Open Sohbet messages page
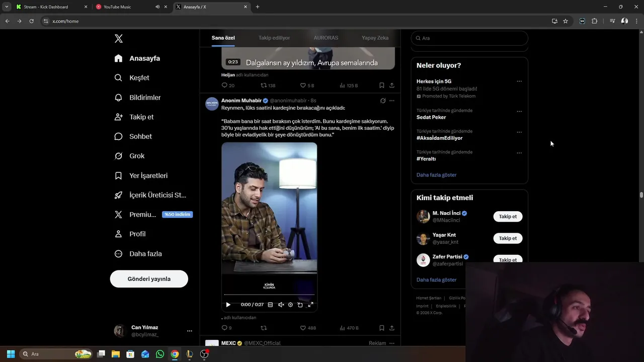 [x=133, y=136]
